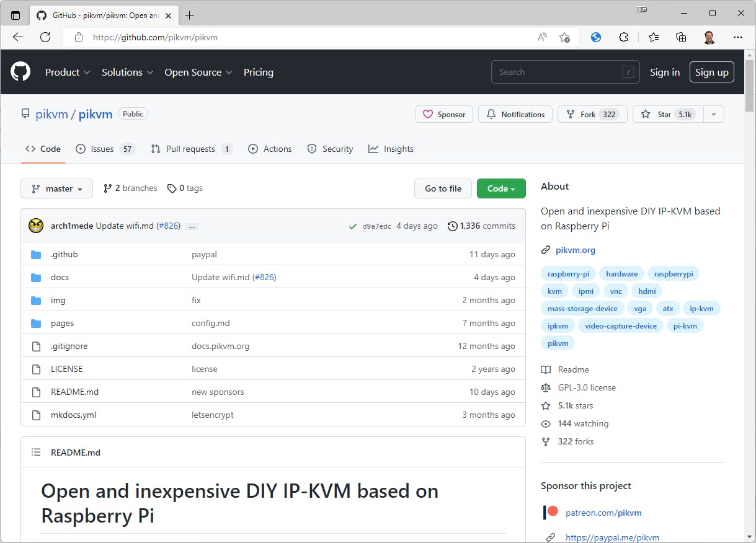Add page to favorites star icon
756x543 pixels.
[564, 37]
